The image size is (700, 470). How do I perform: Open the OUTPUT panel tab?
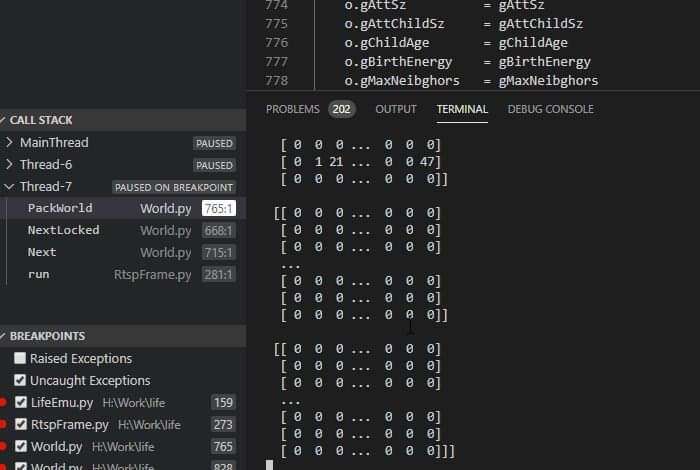click(x=396, y=109)
